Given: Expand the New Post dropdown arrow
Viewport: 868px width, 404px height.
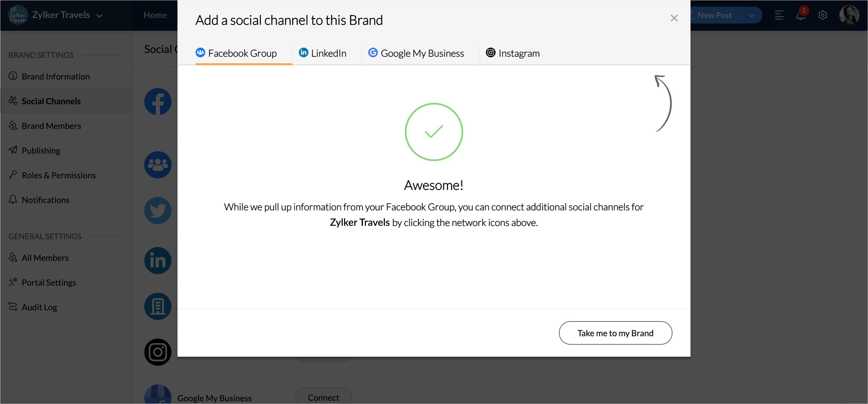Looking at the screenshot, I should (x=751, y=15).
